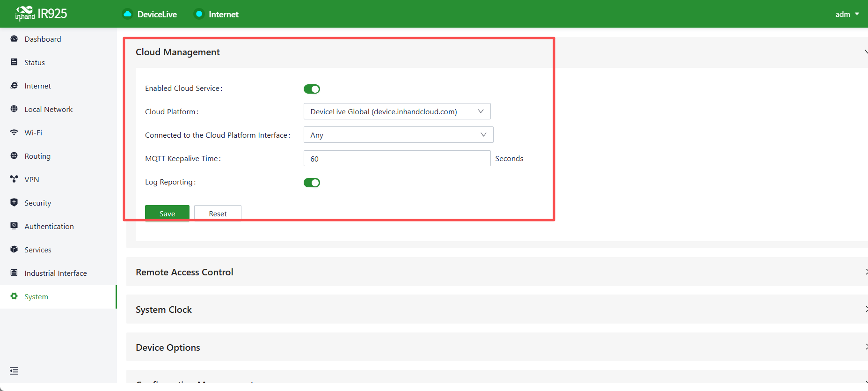Viewport: 868px width, 391px height.
Task: Open the Industrial Interface menu item
Action: coord(58,273)
